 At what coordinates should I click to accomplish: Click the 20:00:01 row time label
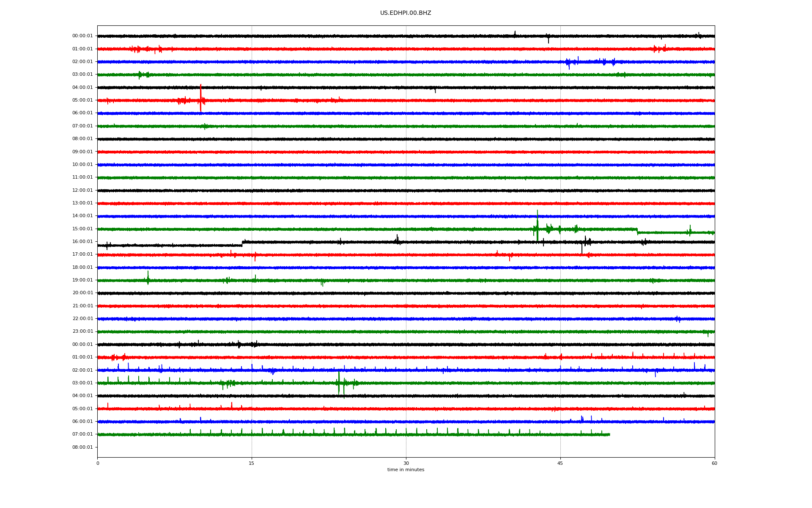coord(82,293)
